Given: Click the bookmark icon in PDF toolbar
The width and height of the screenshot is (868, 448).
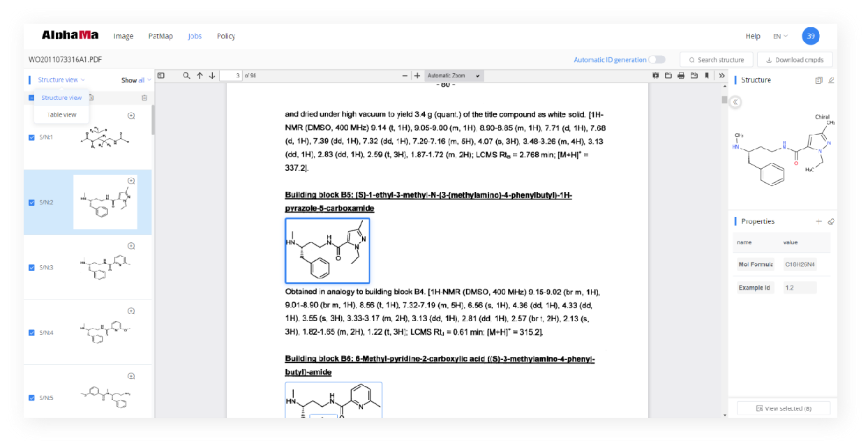Looking at the screenshot, I should point(707,75).
